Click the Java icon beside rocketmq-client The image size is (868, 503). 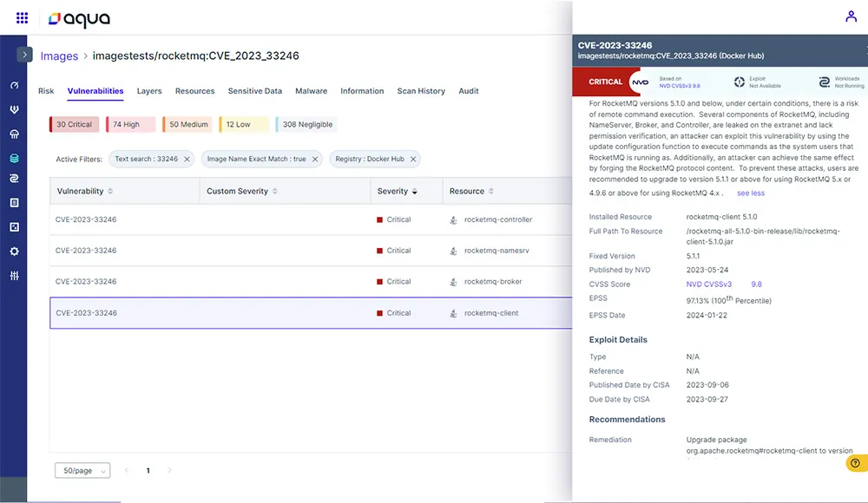453,313
